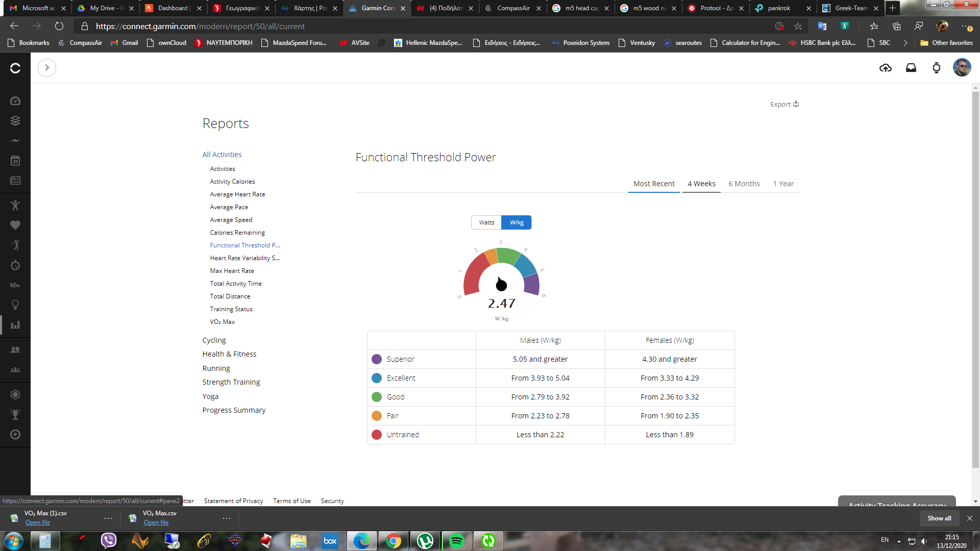This screenshot has width=980, height=551.
Task: Open the Training Status report
Action: (x=231, y=309)
